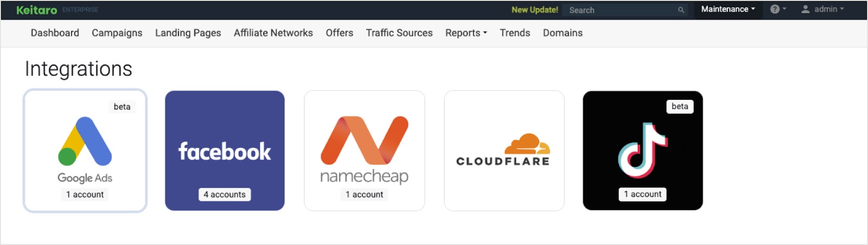Image resolution: width=868 pixels, height=245 pixels.
Task: Open the Domains page
Action: pos(563,33)
